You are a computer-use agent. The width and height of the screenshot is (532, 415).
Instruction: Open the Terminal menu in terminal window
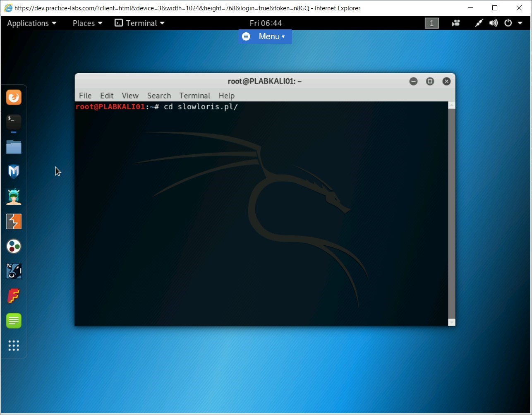click(194, 96)
